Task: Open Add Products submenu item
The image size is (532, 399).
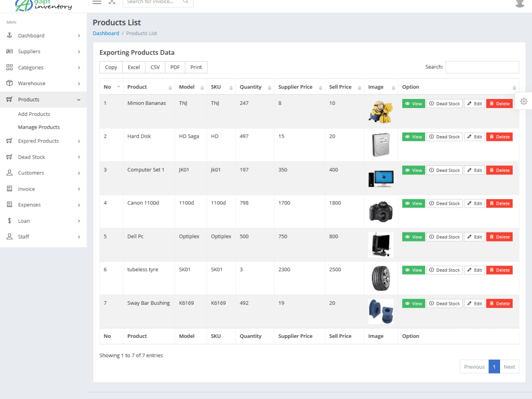Action: pos(34,114)
